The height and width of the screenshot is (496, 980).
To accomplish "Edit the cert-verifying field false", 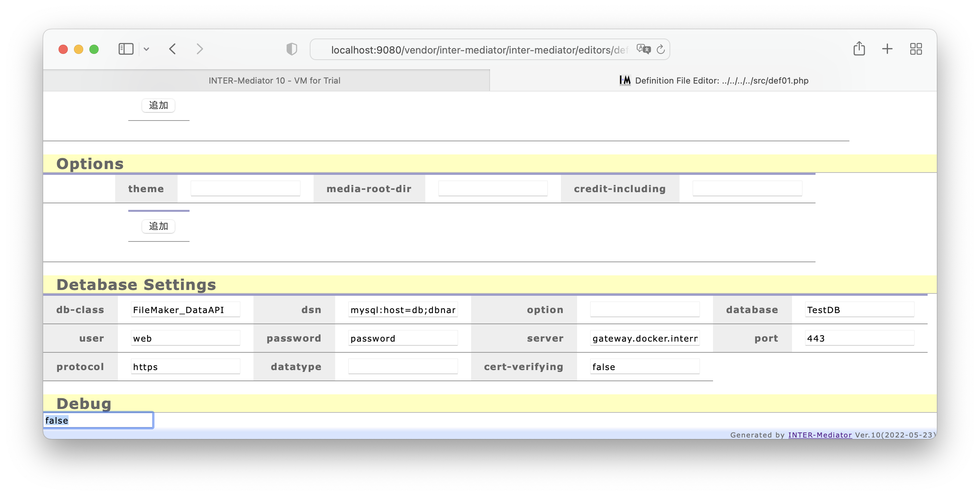I will pos(645,367).
